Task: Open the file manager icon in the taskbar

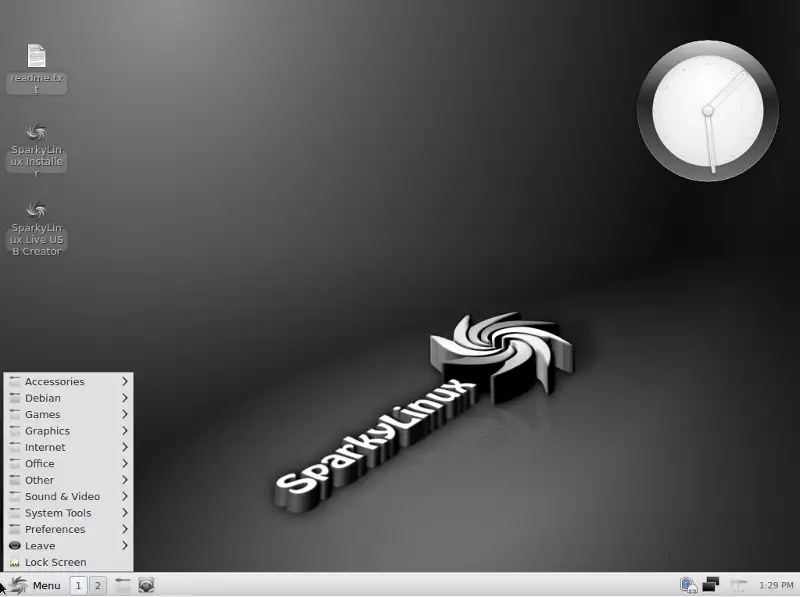Action: [122, 585]
